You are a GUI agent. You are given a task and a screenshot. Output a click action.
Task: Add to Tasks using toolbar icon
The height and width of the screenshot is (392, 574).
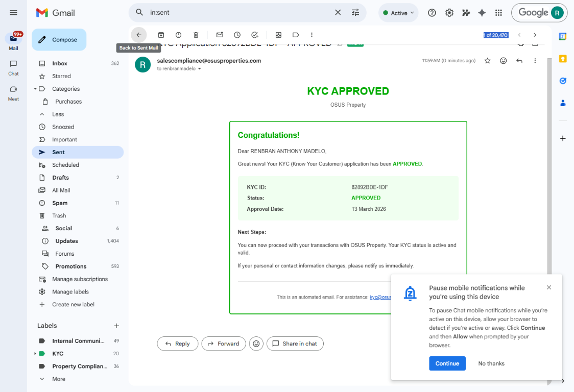[x=255, y=35]
